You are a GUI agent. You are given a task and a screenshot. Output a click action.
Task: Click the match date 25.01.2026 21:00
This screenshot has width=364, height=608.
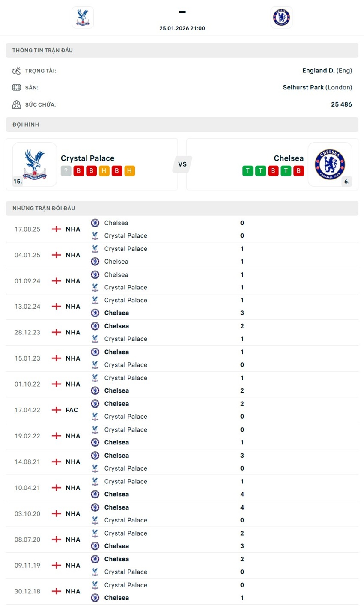(x=182, y=28)
